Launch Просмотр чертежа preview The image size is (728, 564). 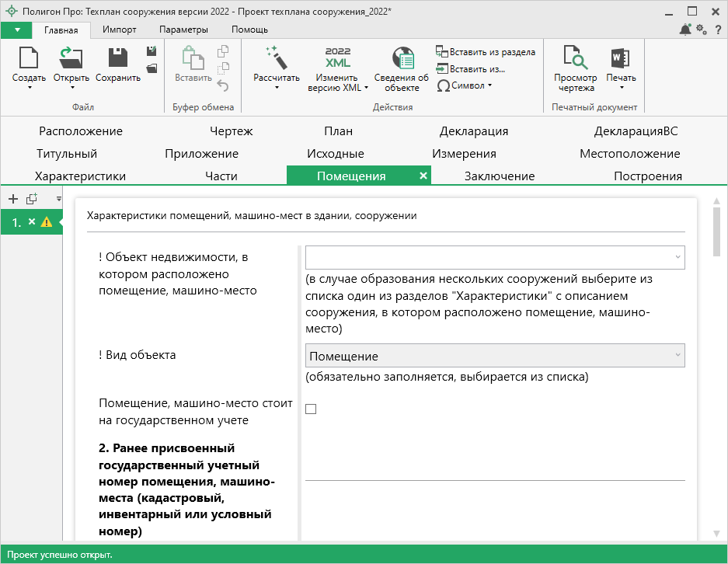click(575, 59)
